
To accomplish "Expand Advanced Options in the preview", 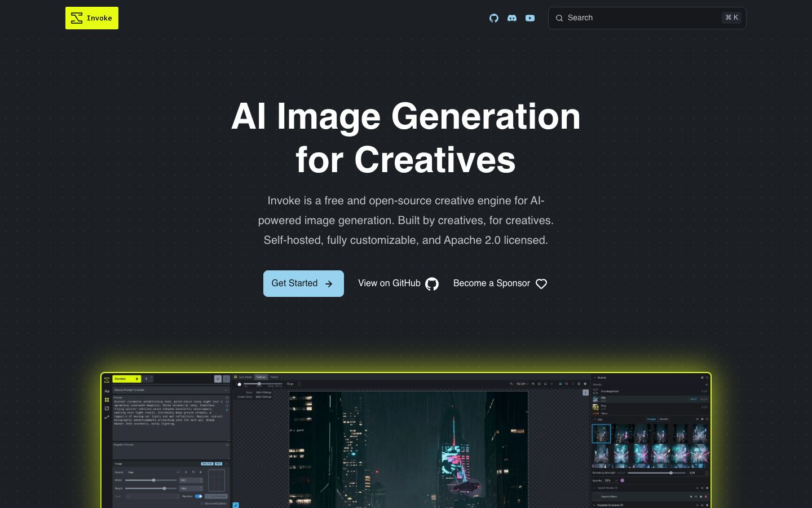I will pos(214,503).
